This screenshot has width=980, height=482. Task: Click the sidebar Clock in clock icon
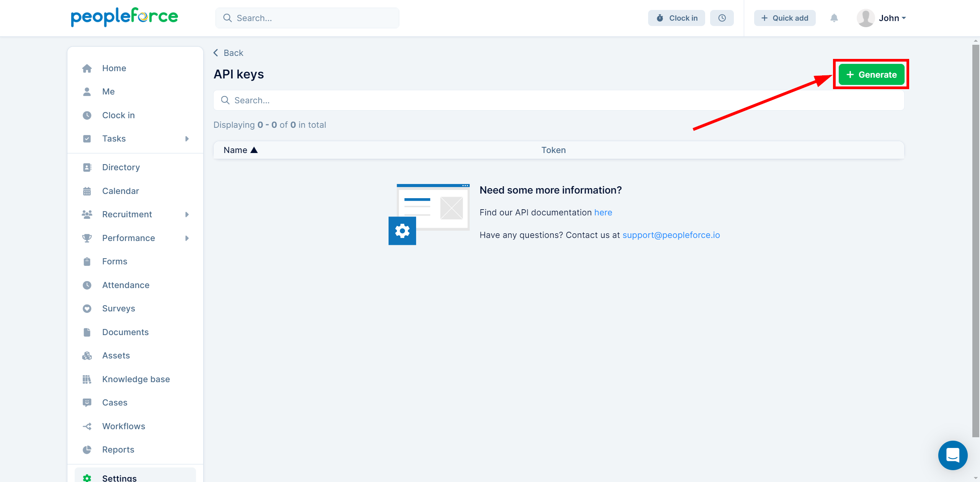click(x=87, y=116)
